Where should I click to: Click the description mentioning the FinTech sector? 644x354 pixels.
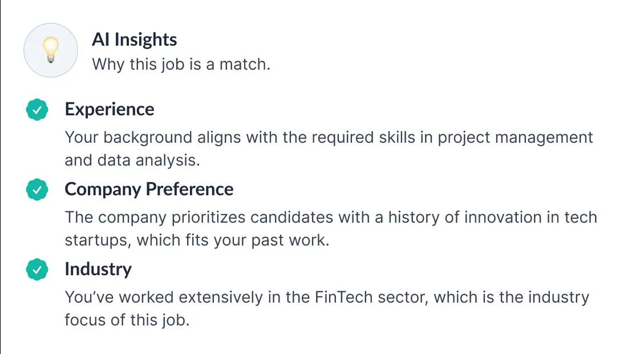pos(326,308)
